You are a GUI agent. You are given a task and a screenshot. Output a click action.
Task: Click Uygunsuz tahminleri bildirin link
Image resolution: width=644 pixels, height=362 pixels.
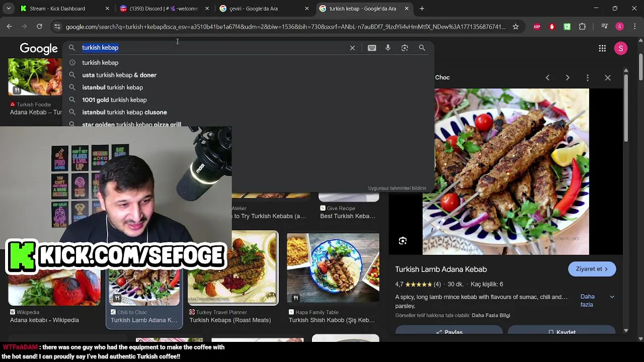(397, 188)
